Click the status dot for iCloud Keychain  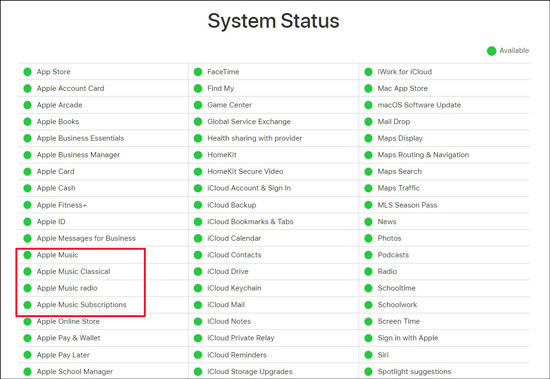pos(198,288)
